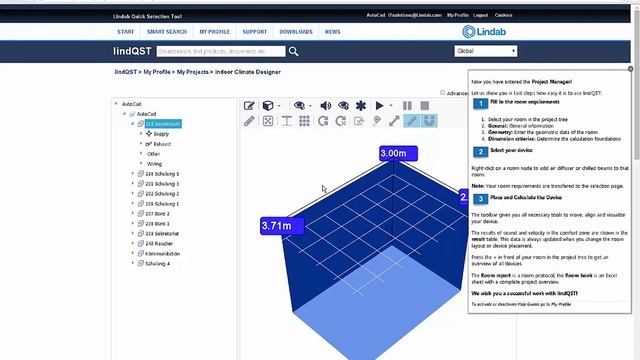Click the second eye visibility icon

[x=343, y=106]
